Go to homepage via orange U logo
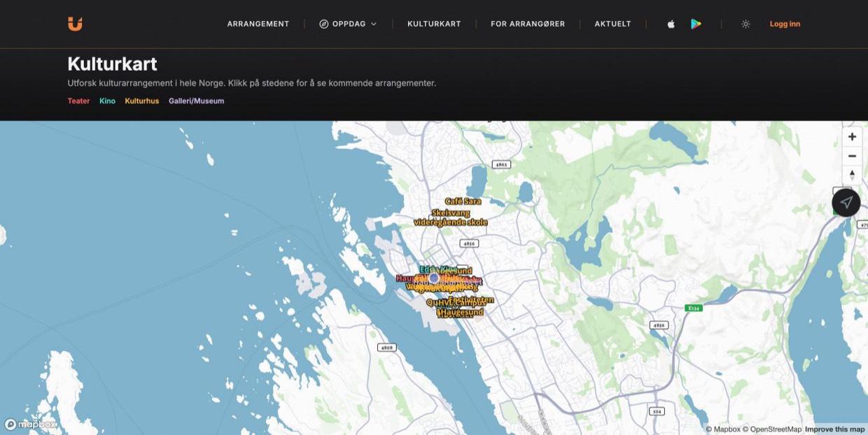The height and width of the screenshot is (435, 868). coord(75,24)
